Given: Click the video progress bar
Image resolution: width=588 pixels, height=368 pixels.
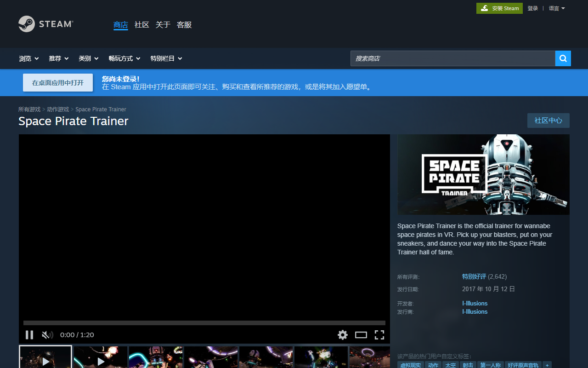Looking at the screenshot, I should point(204,323).
